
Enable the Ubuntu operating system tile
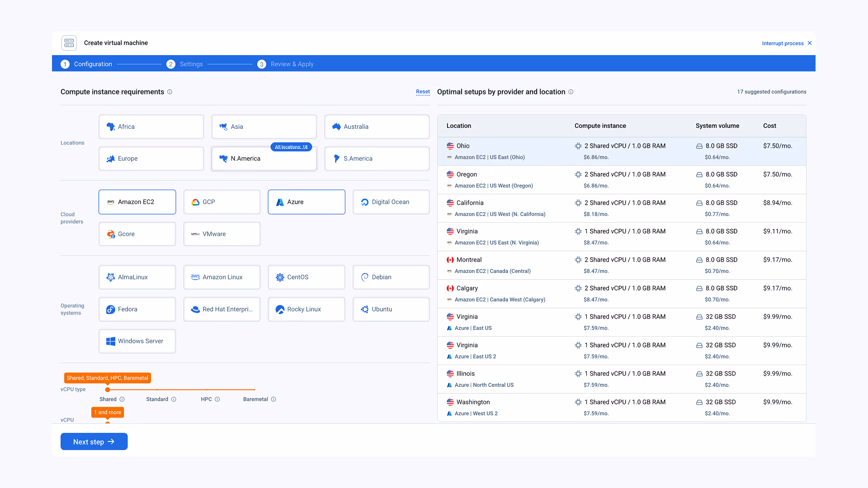(x=391, y=310)
